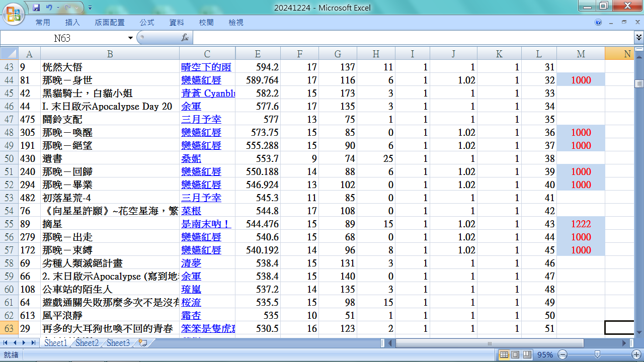Switch to Sheet1 tab
The image size is (644, 362).
pos(55,343)
